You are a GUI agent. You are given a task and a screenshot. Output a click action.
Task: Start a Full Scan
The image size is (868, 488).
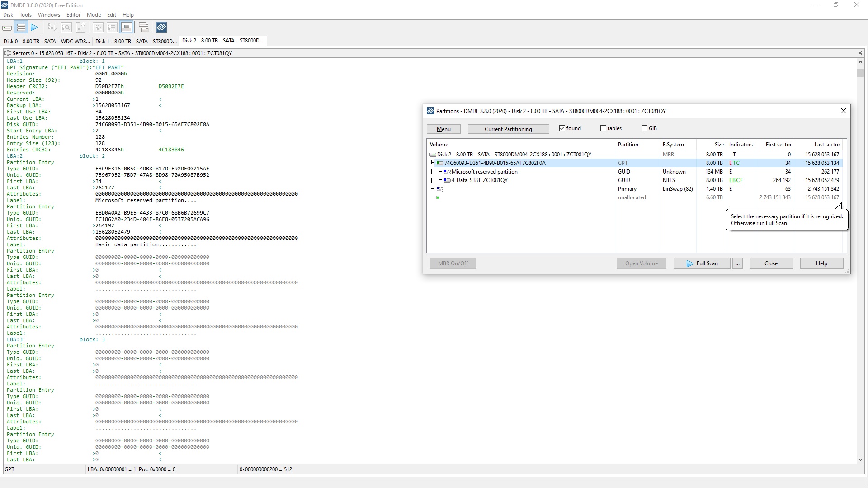[x=702, y=263]
